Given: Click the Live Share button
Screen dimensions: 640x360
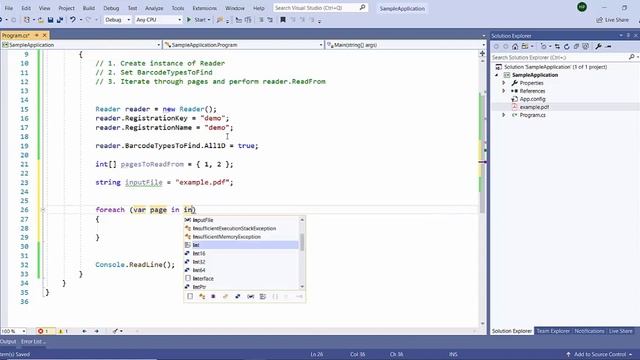Looking at the screenshot, I should tap(612, 20).
